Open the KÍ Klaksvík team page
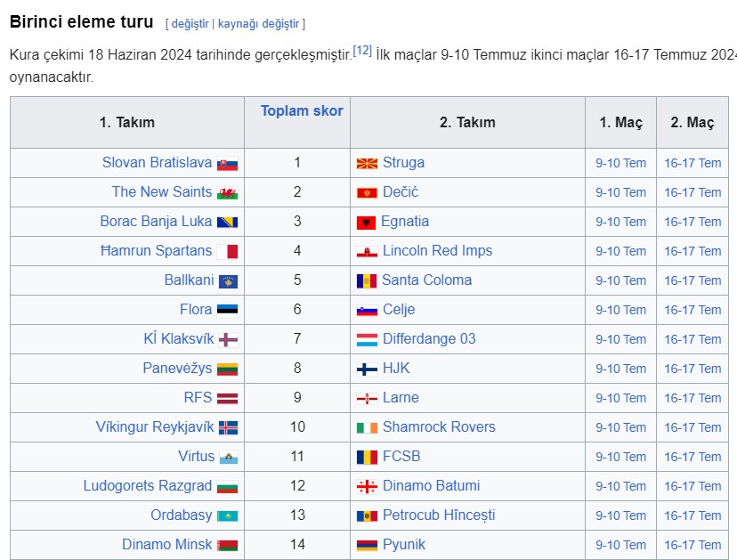The width and height of the screenshot is (737, 560). click(179, 338)
